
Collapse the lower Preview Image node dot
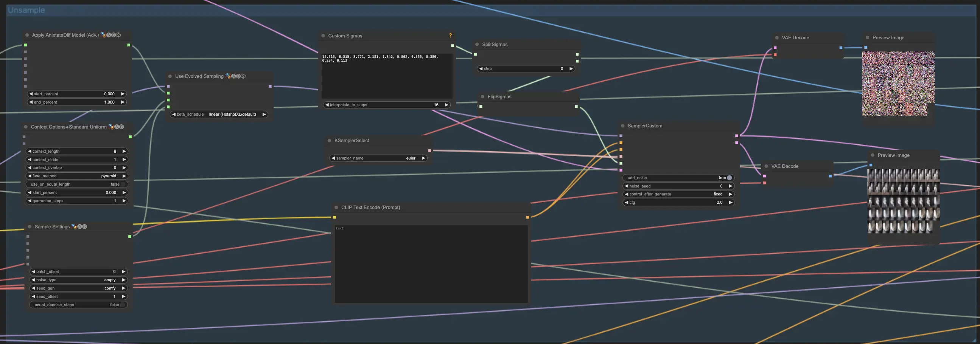(x=873, y=155)
